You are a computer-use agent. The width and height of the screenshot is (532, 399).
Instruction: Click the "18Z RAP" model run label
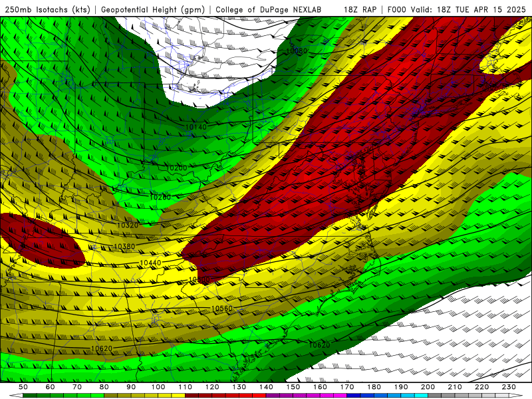pos(360,10)
